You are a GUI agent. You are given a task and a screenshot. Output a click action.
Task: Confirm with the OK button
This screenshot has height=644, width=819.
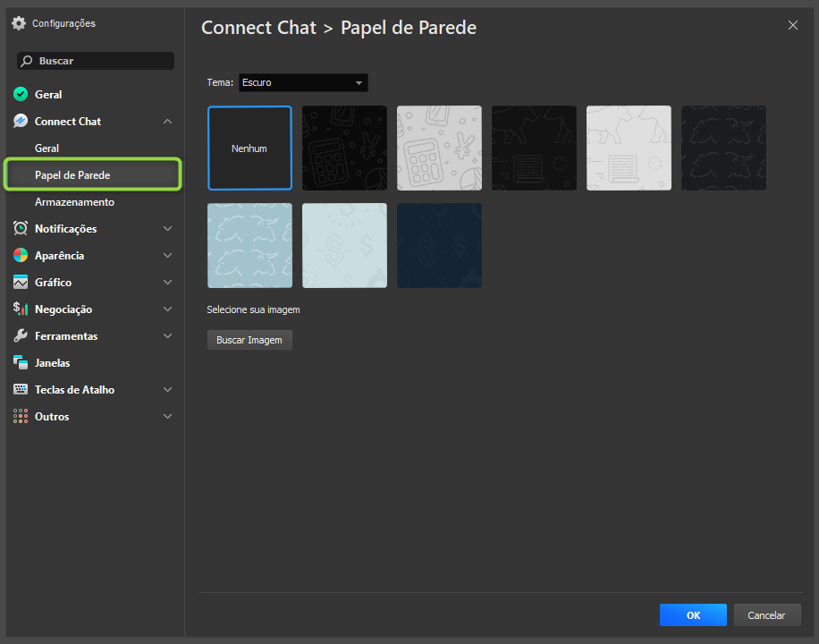tap(693, 615)
